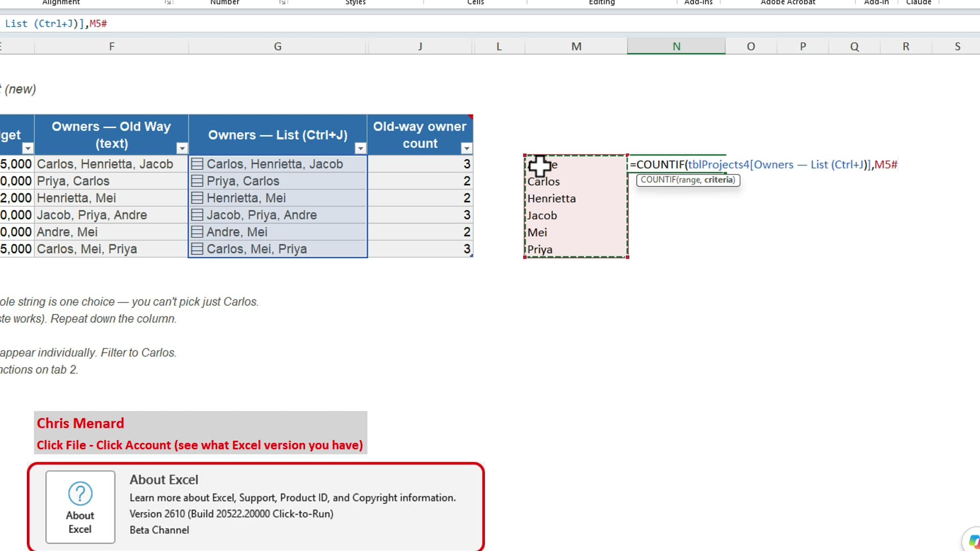Screen dimensions: 980x551
Task: Open filter dropdown for Old-way owner count column
Action: (x=467, y=148)
